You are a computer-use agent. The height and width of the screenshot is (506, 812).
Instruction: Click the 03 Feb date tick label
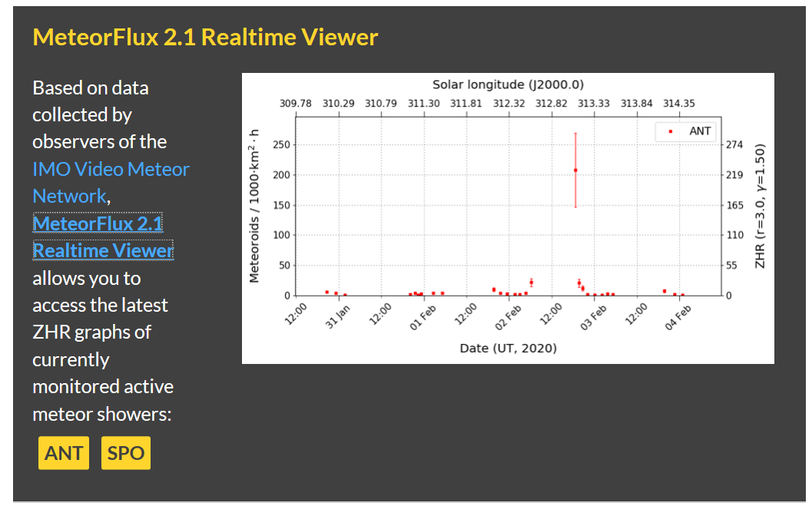594,316
